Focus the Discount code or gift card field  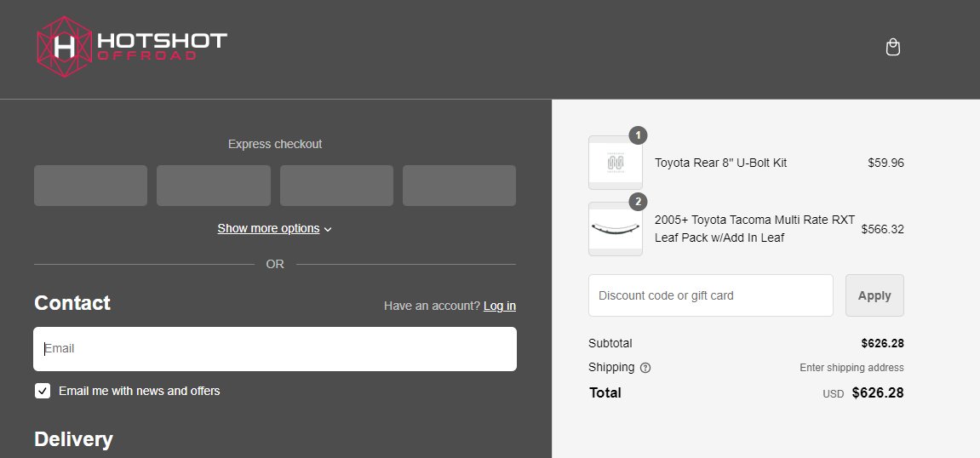[711, 295]
